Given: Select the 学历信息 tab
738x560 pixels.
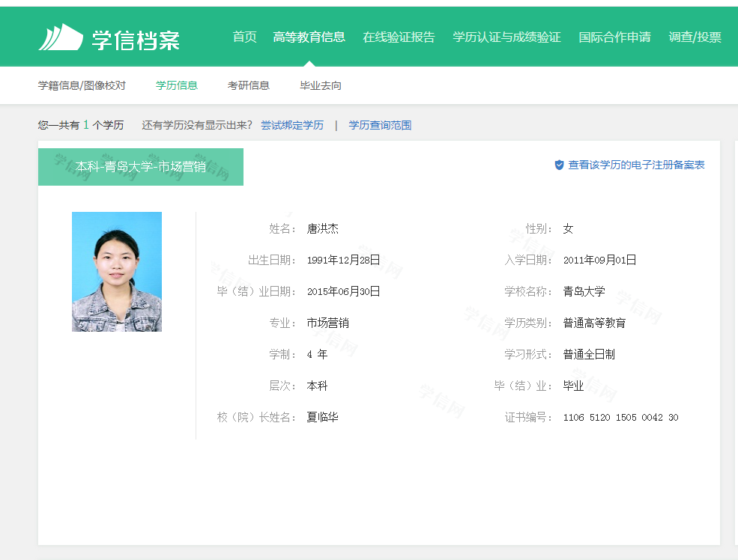Looking at the screenshot, I should tap(177, 85).
